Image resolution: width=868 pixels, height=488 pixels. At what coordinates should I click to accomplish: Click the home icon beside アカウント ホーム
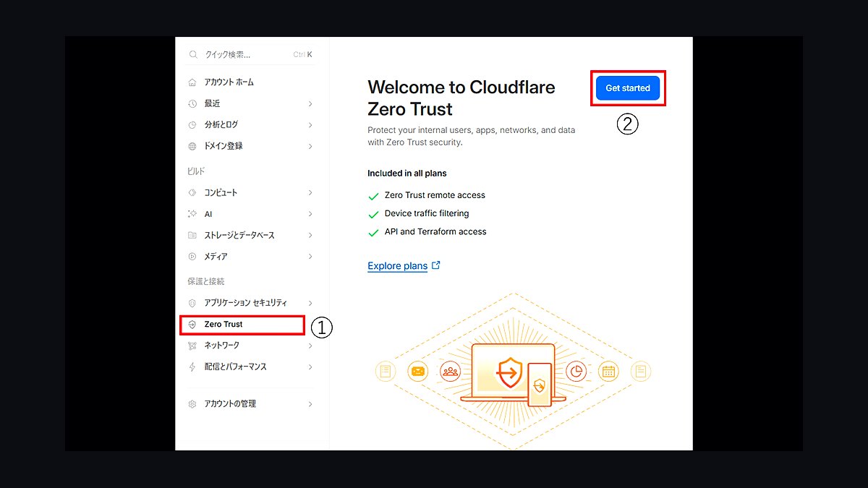point(192,82)
